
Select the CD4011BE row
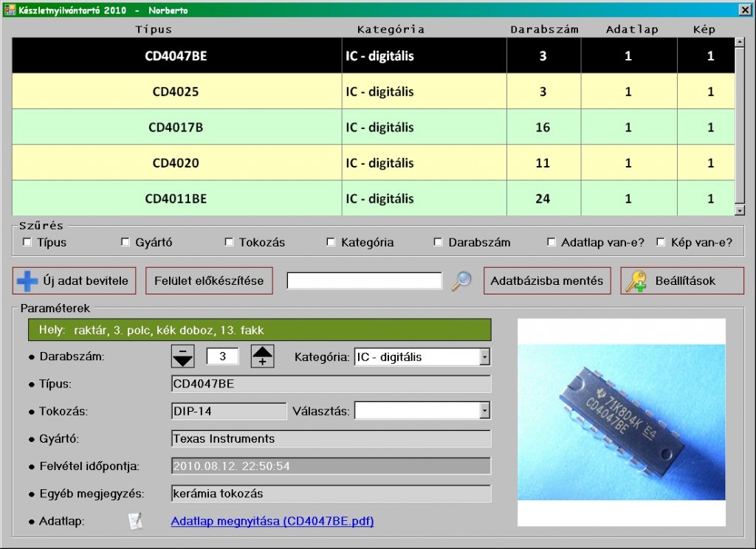[373, 198]
